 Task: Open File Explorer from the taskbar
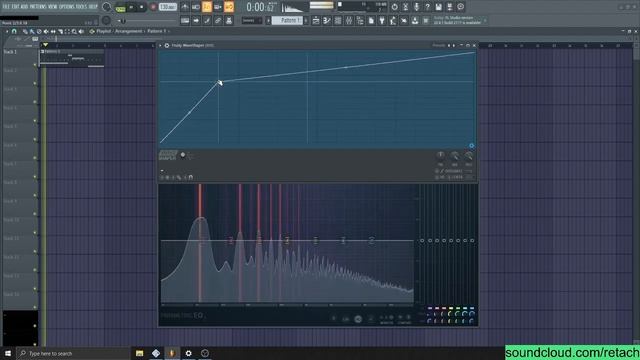[x=140, y=353]
